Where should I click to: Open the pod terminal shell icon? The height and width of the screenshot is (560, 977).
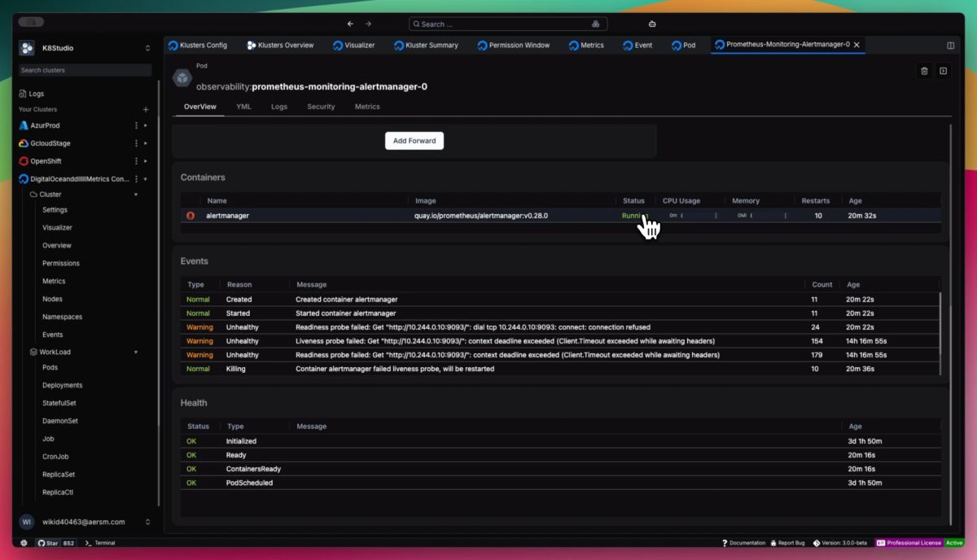943,71
